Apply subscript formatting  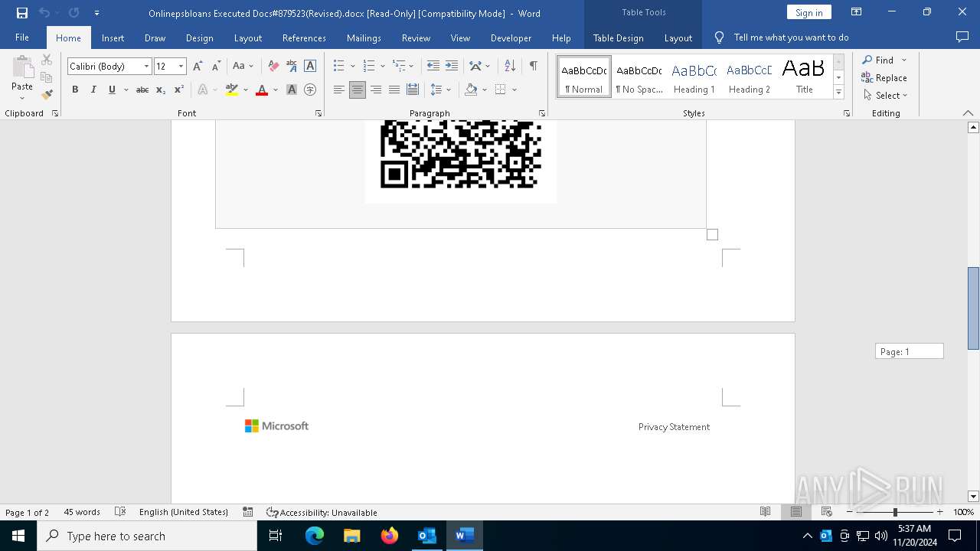(161, 90)
